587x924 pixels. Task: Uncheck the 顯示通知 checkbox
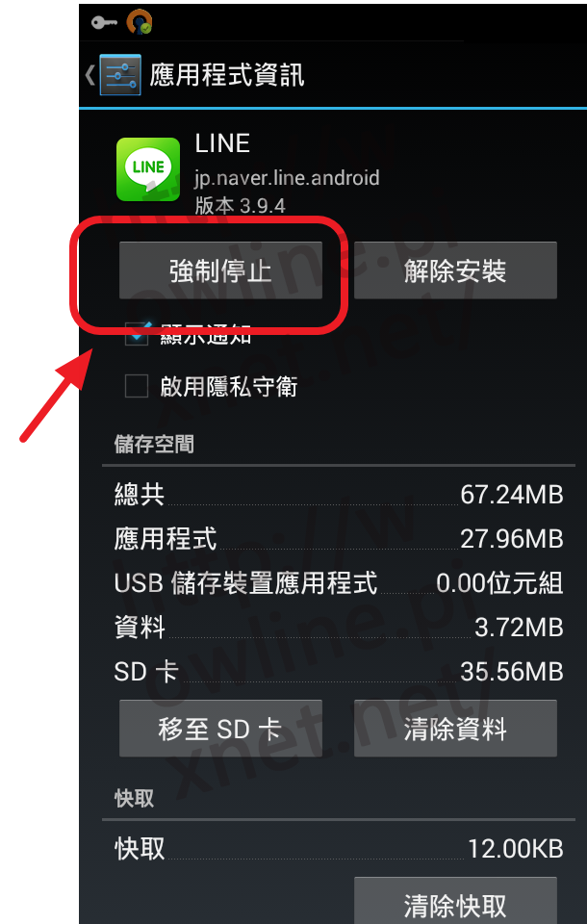point(136,334)
